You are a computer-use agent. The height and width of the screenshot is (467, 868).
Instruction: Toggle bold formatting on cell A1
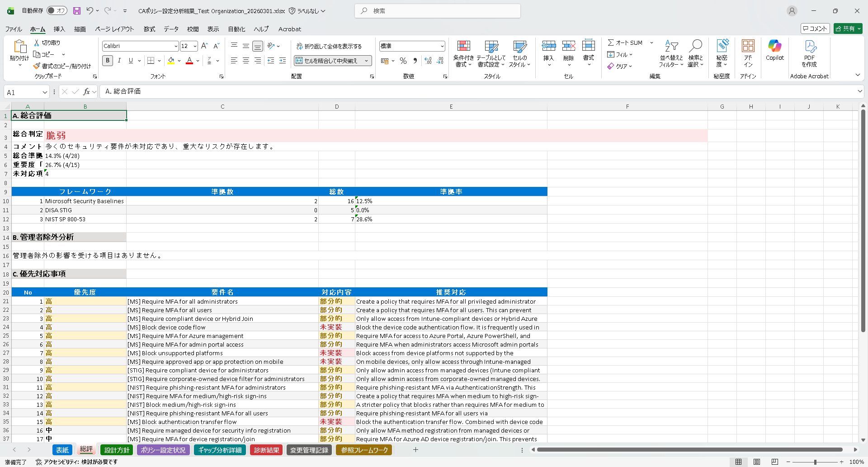(x=108, y=60)
